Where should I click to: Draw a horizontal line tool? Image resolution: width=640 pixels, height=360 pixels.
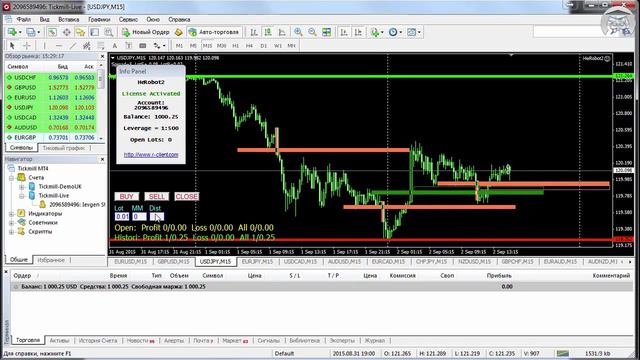[x=59, y=46]
